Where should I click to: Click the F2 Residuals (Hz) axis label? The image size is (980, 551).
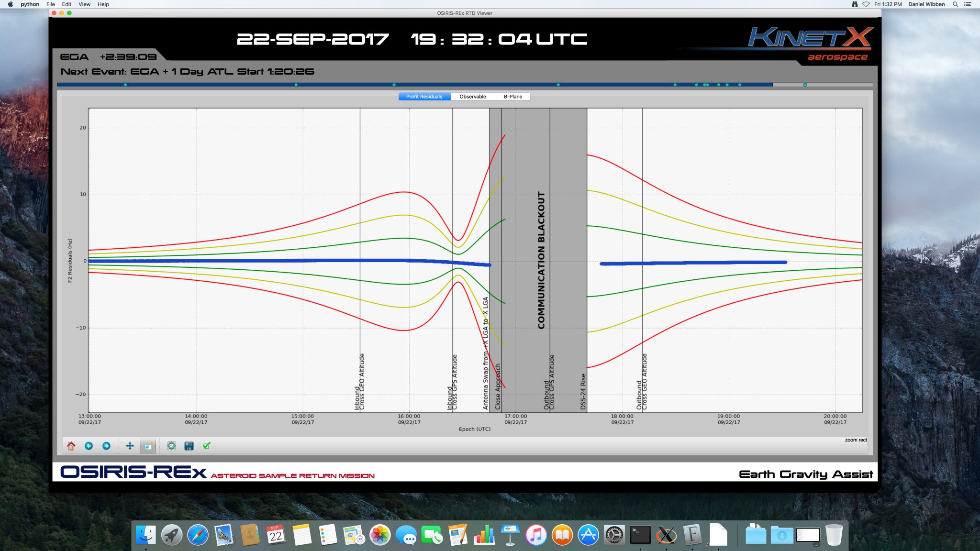tap(69, 261)
